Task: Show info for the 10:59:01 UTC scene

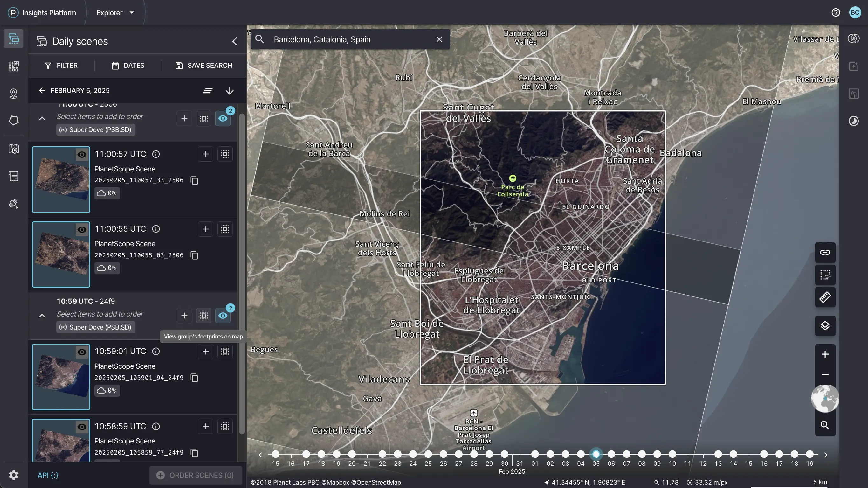Action: 156,352
